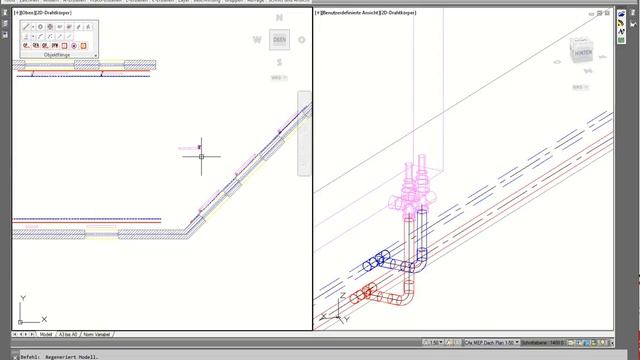Click the [+] control of the right viewport

[x=318, y=13]
